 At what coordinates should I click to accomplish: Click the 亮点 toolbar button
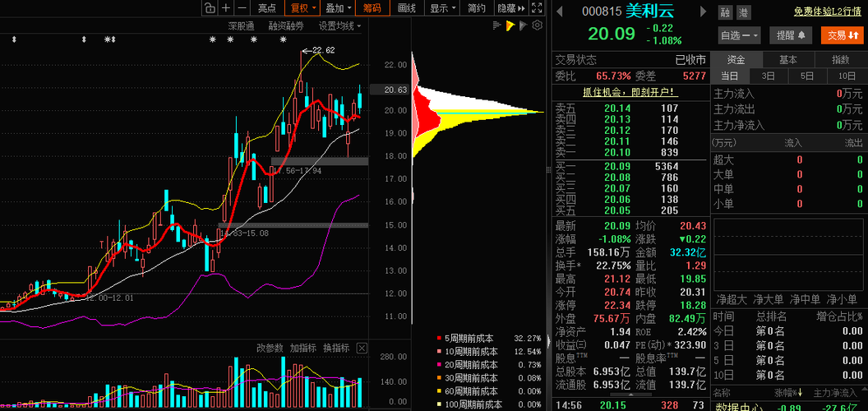(267, 7)
